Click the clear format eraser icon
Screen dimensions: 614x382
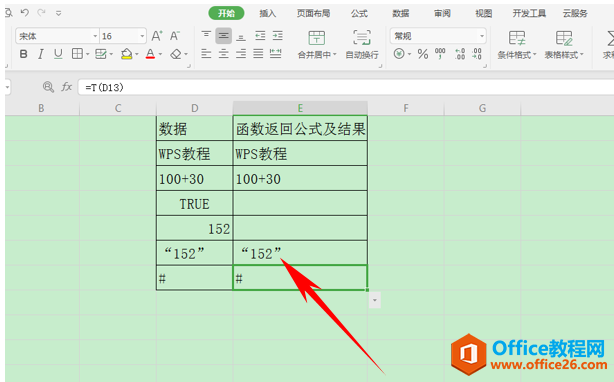click(x=176, y=54)
